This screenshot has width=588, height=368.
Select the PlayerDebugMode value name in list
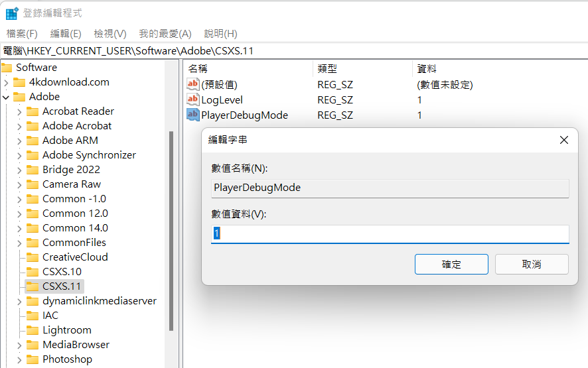[244, 115]
